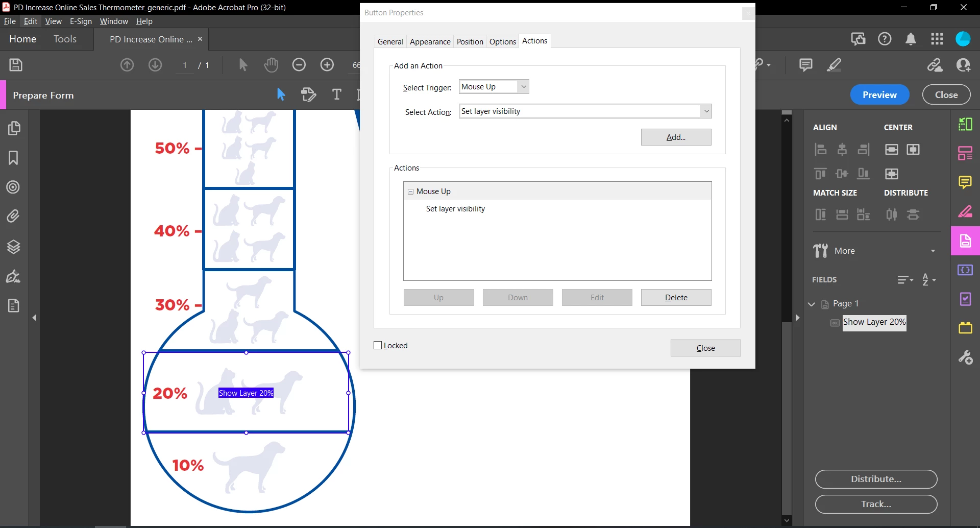Click the Track... button

pyautogui.click(x=876, y=504)
